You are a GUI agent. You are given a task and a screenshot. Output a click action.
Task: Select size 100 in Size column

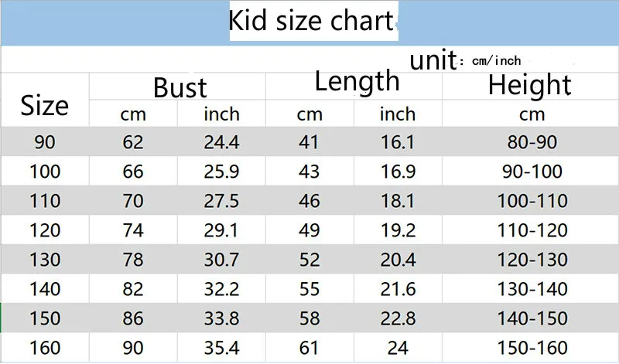(x=45, y=172)
